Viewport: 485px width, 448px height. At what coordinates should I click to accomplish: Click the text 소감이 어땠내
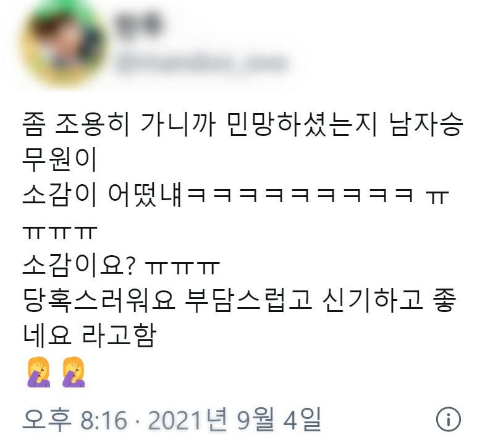(x=102, y=195)
